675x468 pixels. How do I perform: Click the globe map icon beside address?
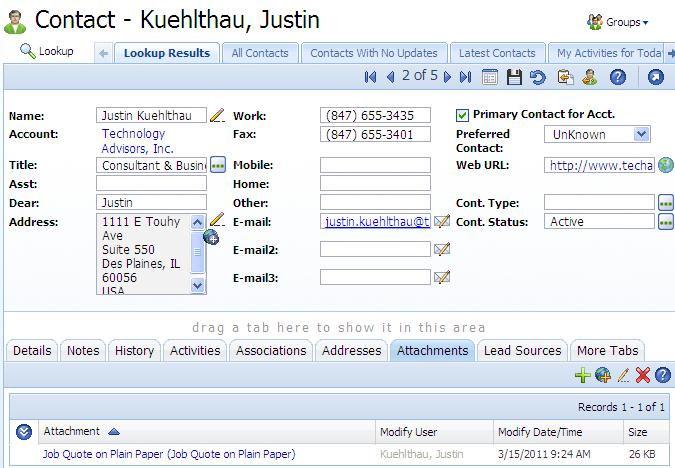(x=211, y=236)
